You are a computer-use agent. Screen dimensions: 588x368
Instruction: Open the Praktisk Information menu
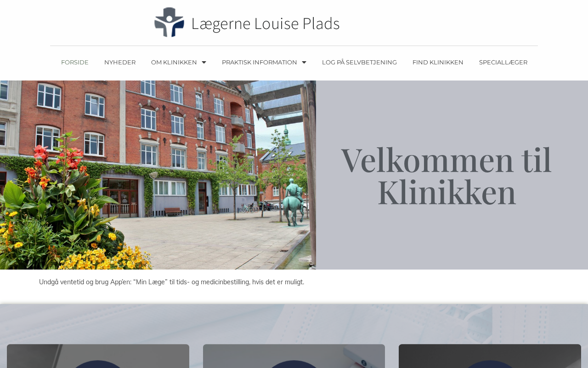(x=260, y=62)
